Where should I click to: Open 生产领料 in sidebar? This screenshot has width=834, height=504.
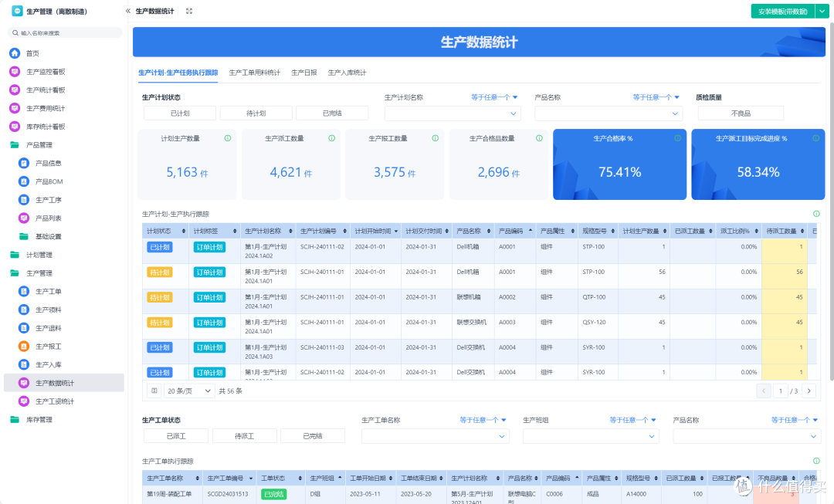[49, 310]
